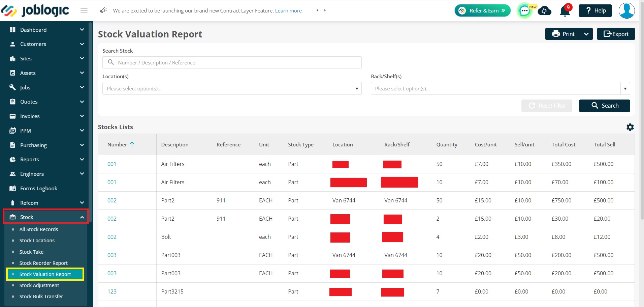Screen dimensions: 644x307
Task: Click the Jobs wrench icon
Action: tap(13, 87)
